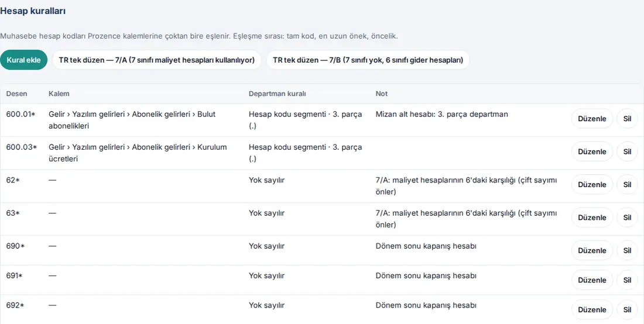Open Düzenle for the 600.03* rule
Image resolution: width=644 pixels, height=324 pixels.
pos(592,151)
